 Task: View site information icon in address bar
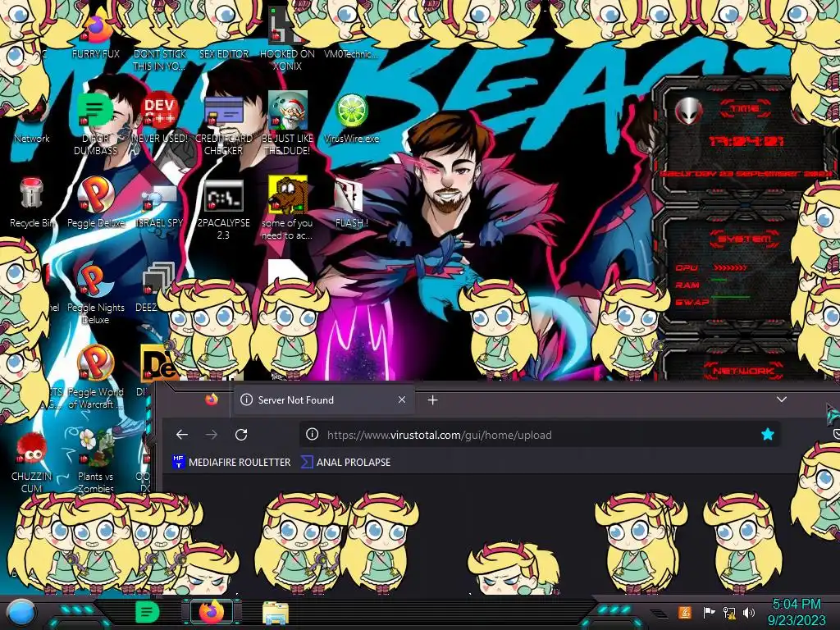click(312, 435)
